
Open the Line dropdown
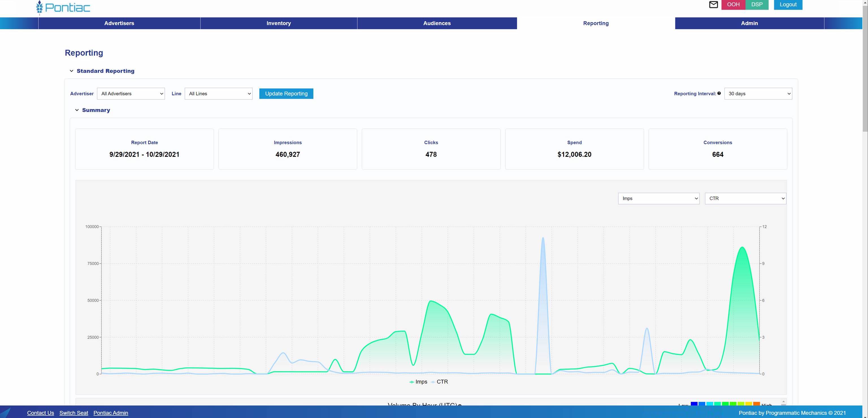pos(218,94)
